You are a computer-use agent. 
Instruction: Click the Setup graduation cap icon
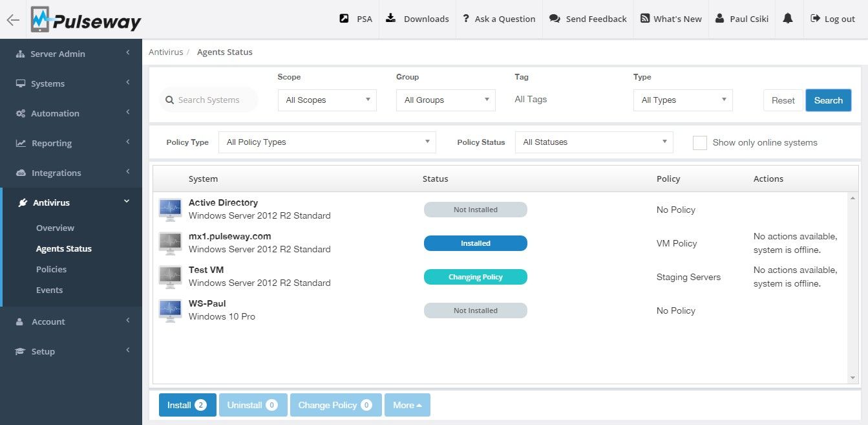21,352
